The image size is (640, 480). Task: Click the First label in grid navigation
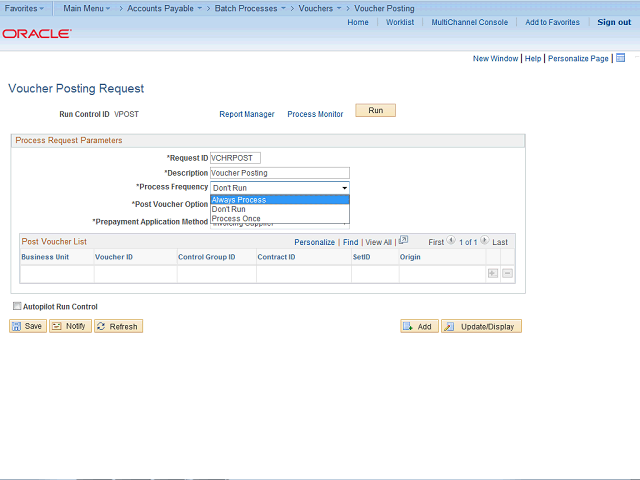coord(436,242)
